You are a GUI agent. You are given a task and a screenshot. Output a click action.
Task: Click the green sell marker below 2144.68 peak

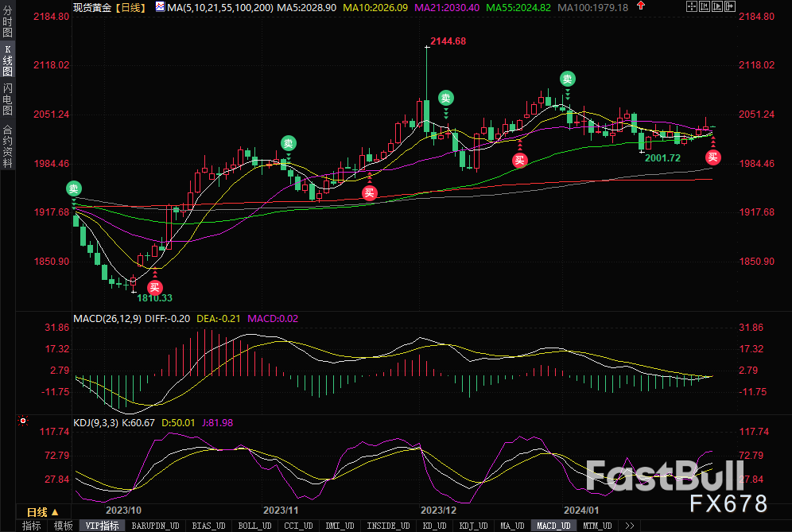point(446,99)
